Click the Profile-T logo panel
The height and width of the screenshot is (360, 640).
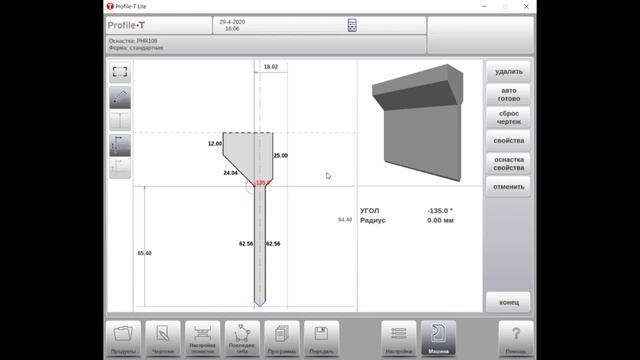tap(159, 25)
